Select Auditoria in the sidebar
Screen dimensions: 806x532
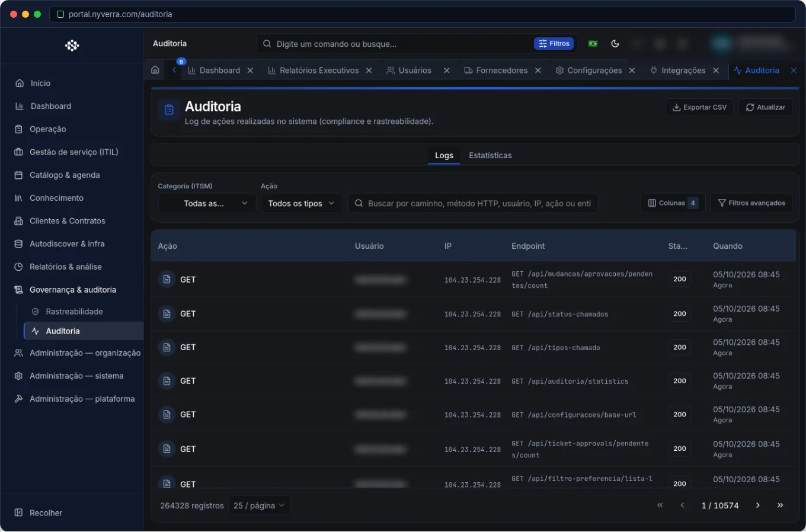pyautogui.click(x=83, y=331)
